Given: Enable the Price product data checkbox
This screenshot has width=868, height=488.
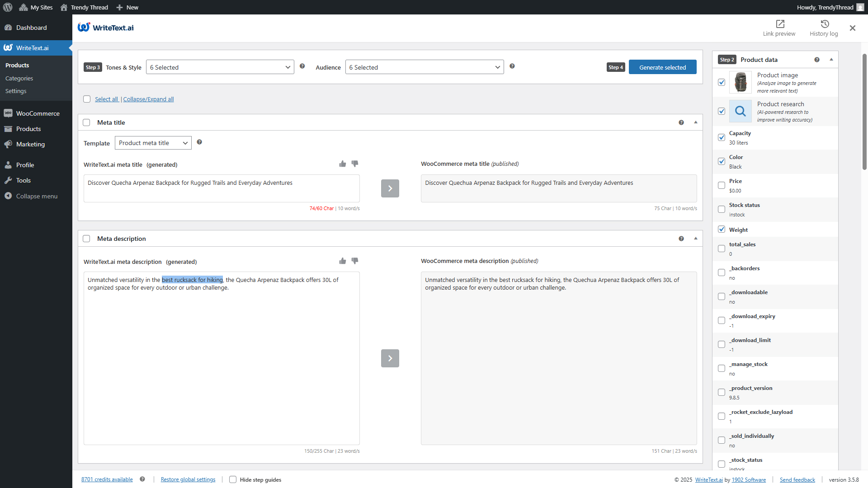Looking at the screenshot, I should pyautogui.click(x=722, y=185).
